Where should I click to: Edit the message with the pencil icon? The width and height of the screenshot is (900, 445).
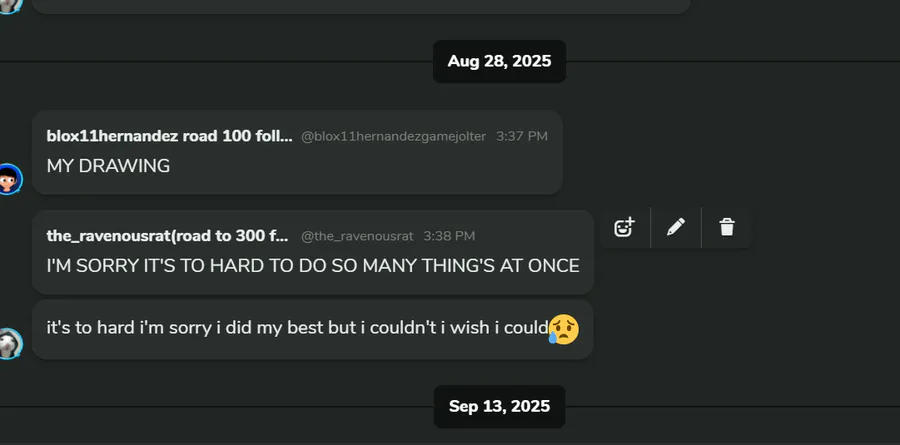(676, 227)
